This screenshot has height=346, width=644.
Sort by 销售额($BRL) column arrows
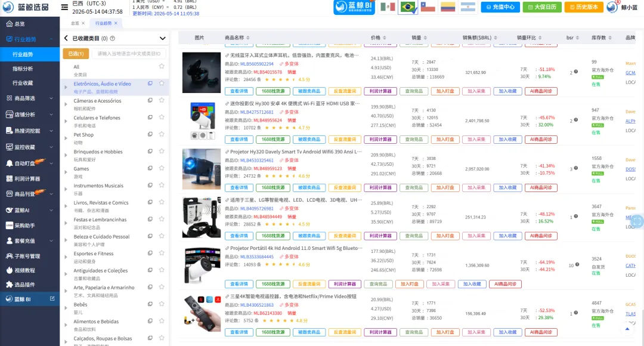coord(496,38)
